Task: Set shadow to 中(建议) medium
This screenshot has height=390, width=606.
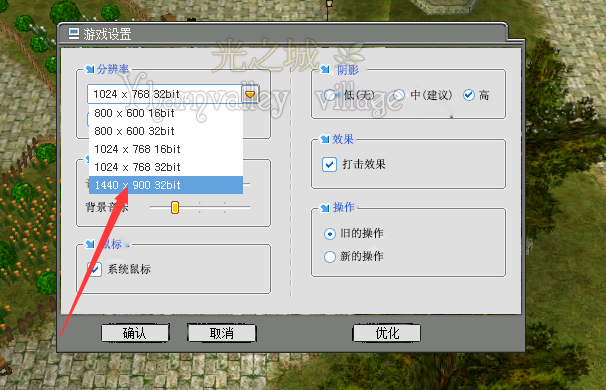Action: pyautogui.click(x=399, y=95)
